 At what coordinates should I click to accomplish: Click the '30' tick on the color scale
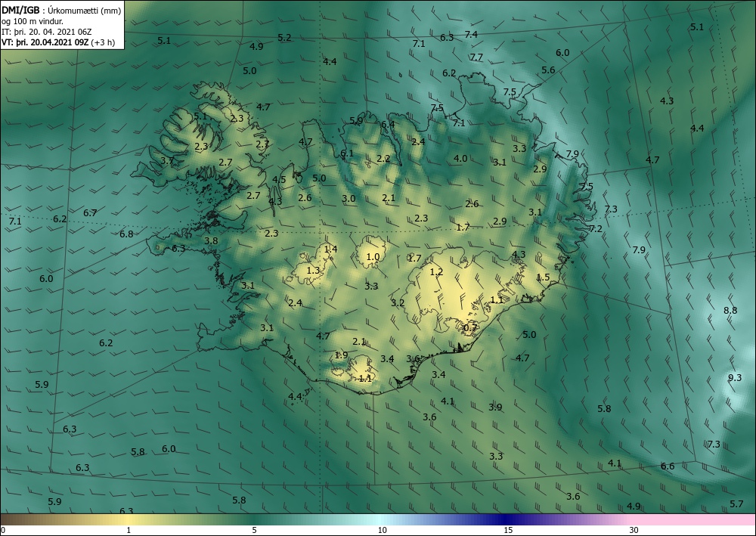coord(634,530)
